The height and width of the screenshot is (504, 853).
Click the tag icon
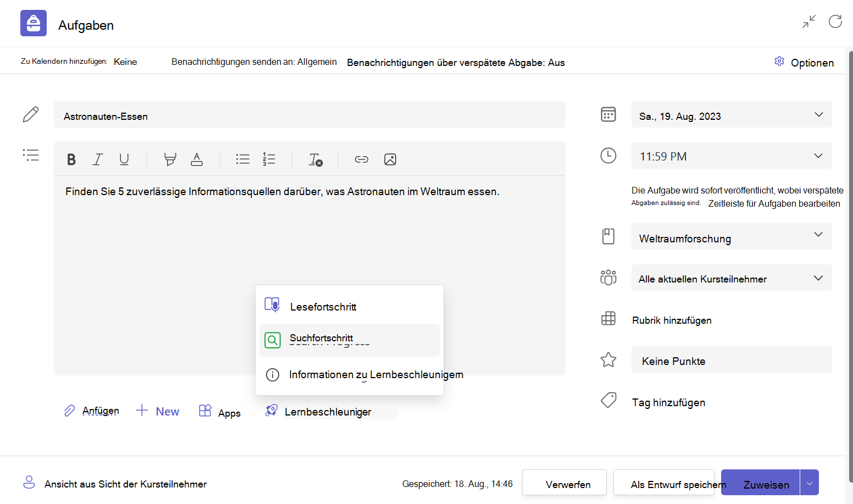coord(608,400)
